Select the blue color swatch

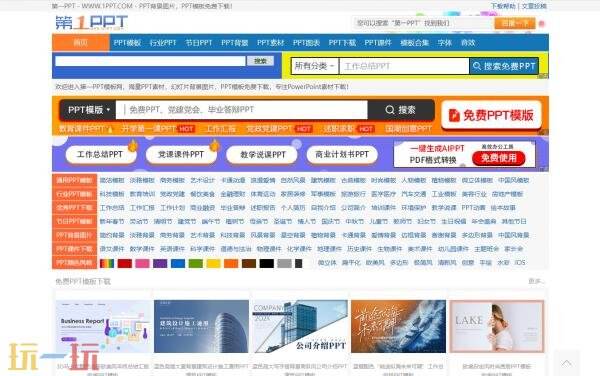point(178,263)
